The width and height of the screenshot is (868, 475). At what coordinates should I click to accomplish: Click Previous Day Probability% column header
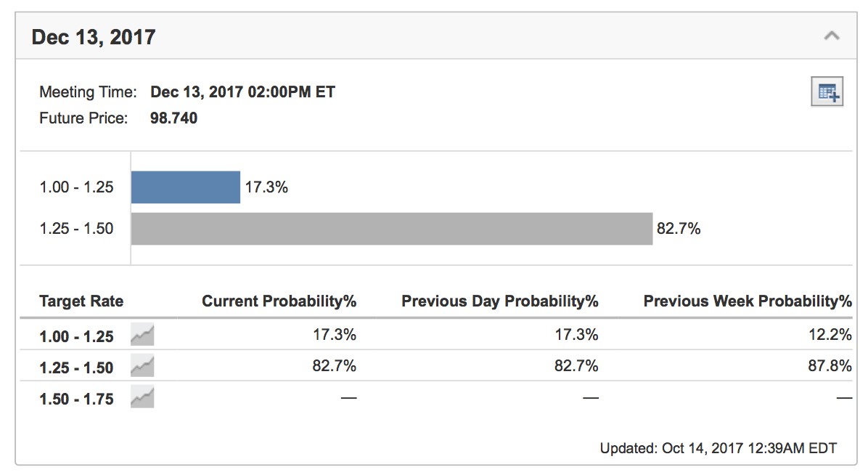point(499,301)
